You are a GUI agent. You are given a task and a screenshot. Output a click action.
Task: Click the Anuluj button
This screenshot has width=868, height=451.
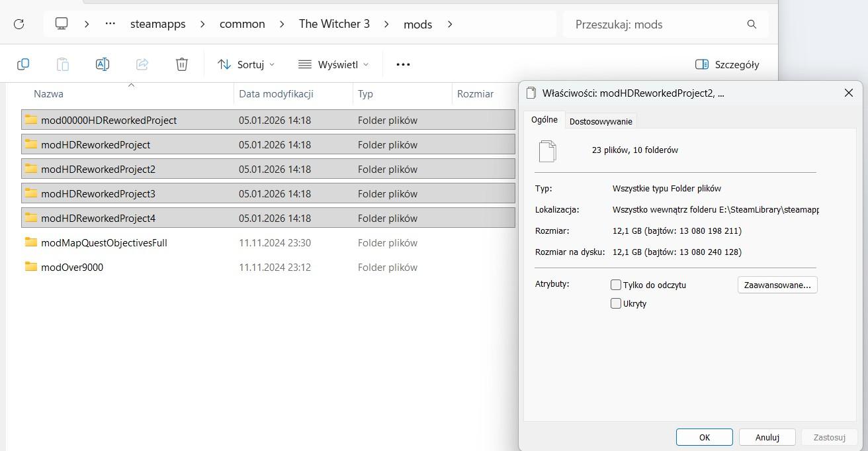click(x=767, y=437)
